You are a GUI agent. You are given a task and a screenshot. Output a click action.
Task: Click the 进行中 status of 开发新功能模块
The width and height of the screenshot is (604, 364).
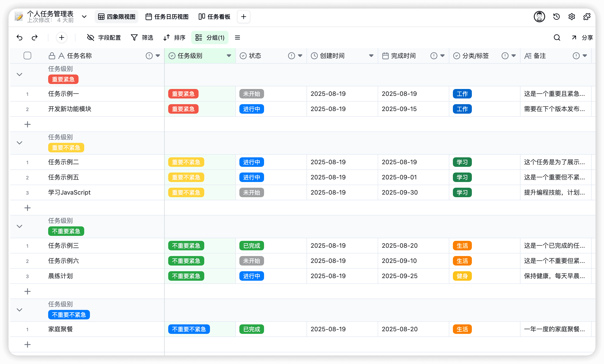[251, 109]
